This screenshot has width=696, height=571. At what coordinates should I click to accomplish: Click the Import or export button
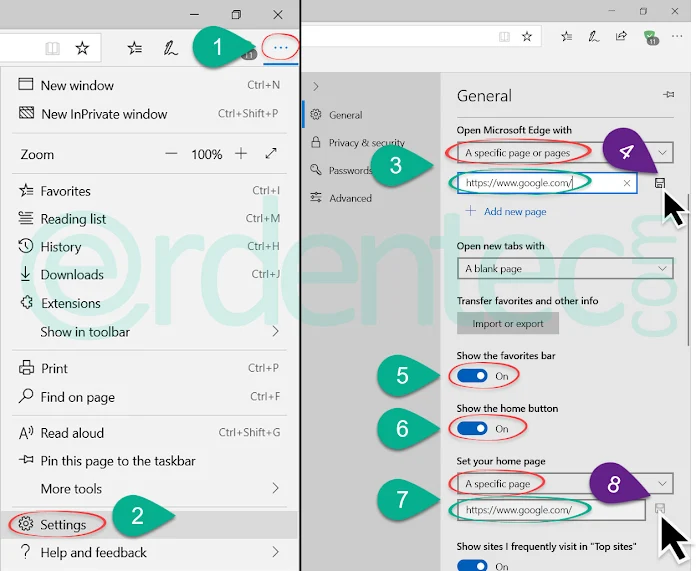coord(508,323)
